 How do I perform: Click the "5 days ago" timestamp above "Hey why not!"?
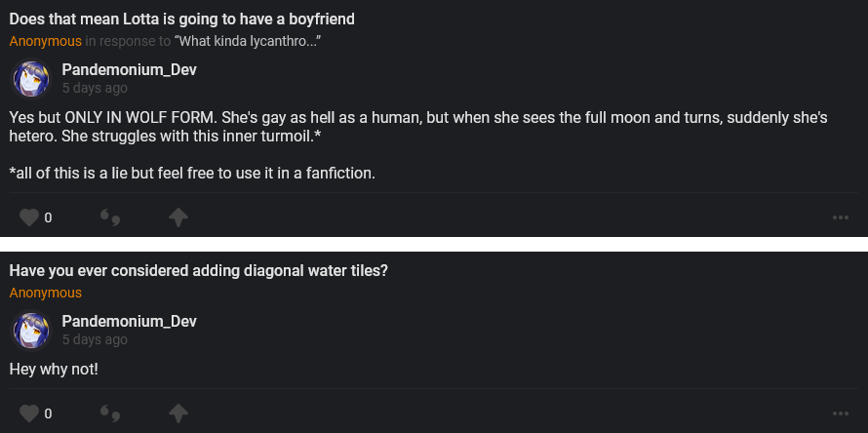[95, 339]
